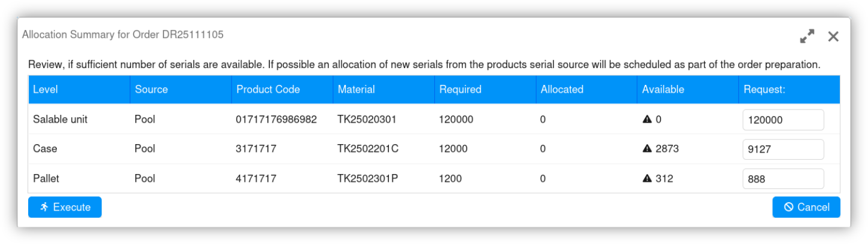This screenshot has height=244, width=868.
Task: Select the Salable unit row label
Action: click(60, 120)
